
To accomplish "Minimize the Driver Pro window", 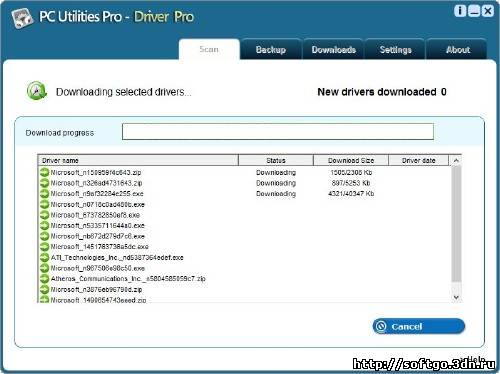I will tap(474, 11).
